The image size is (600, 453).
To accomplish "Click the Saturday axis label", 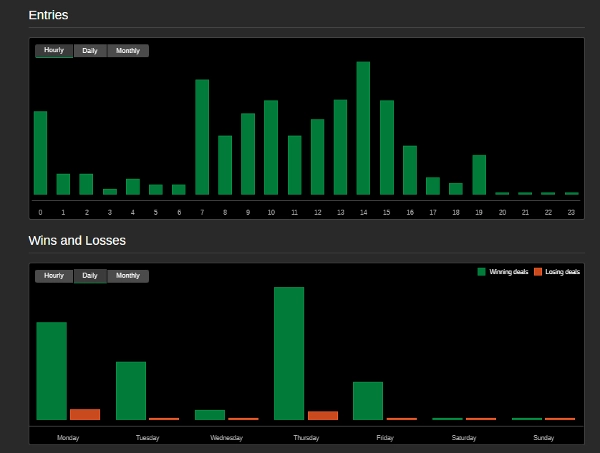I will 464,438.
